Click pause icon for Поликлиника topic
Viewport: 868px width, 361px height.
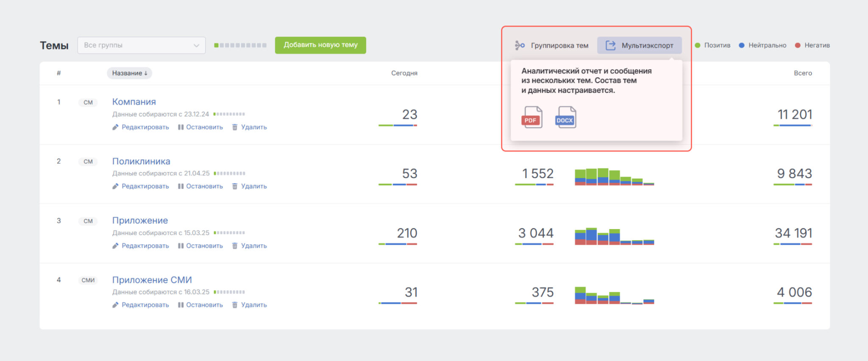(181, 186)
